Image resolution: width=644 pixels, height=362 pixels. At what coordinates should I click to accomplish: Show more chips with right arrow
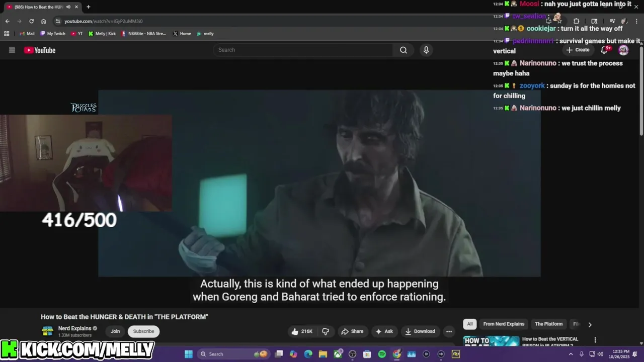tap(590, 324)
